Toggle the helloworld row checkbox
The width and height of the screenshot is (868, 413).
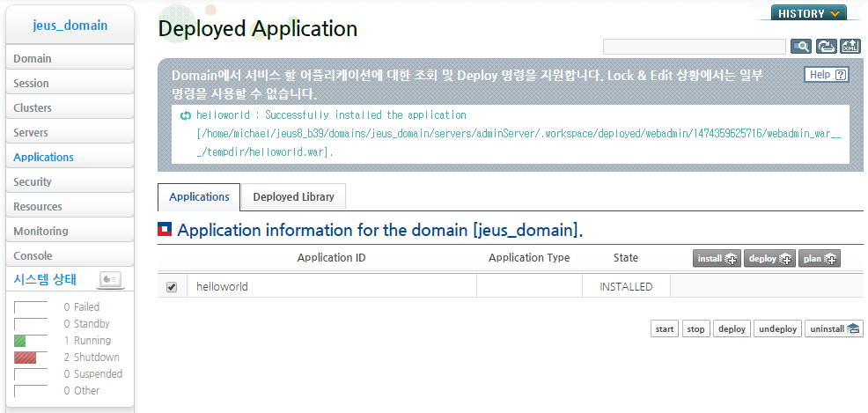[x=172, y=287]
